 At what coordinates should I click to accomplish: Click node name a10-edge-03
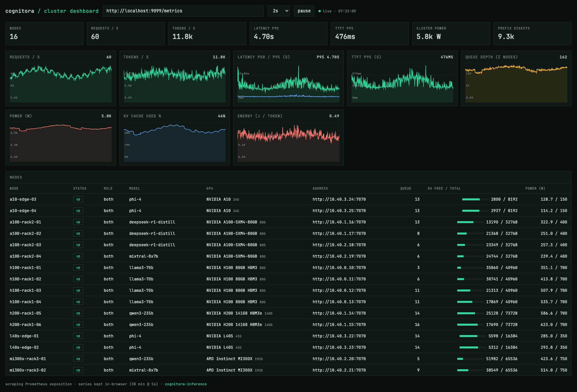pos(23,199)
